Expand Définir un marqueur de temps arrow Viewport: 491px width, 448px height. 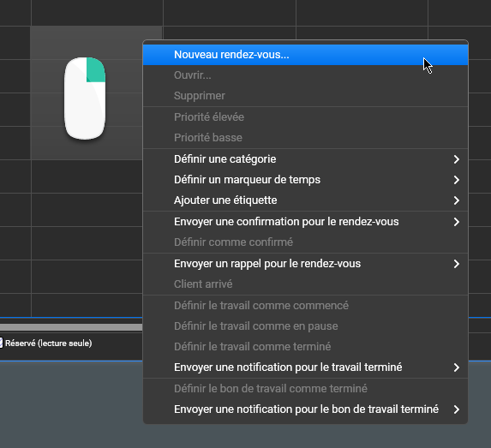457,180
